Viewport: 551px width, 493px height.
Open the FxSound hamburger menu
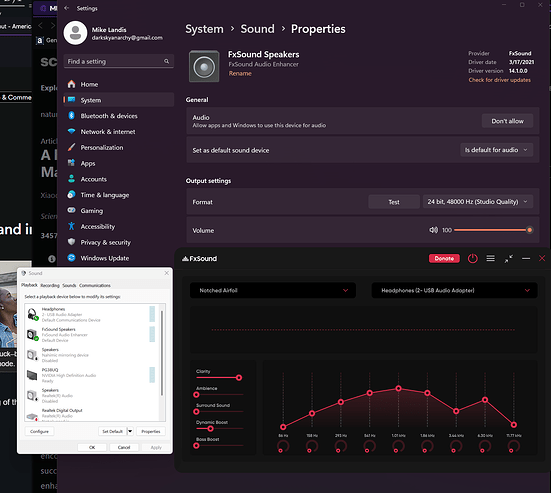[491, 259]
